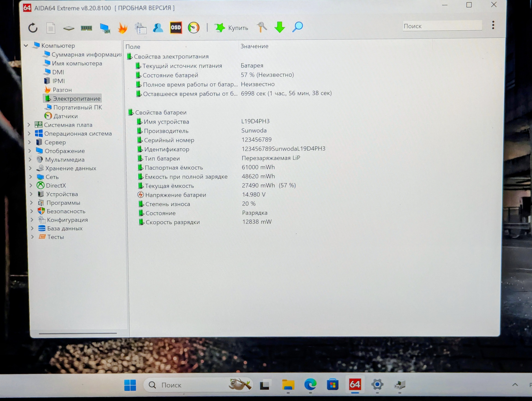Open the Windows Start menu

tap(130, 385)
